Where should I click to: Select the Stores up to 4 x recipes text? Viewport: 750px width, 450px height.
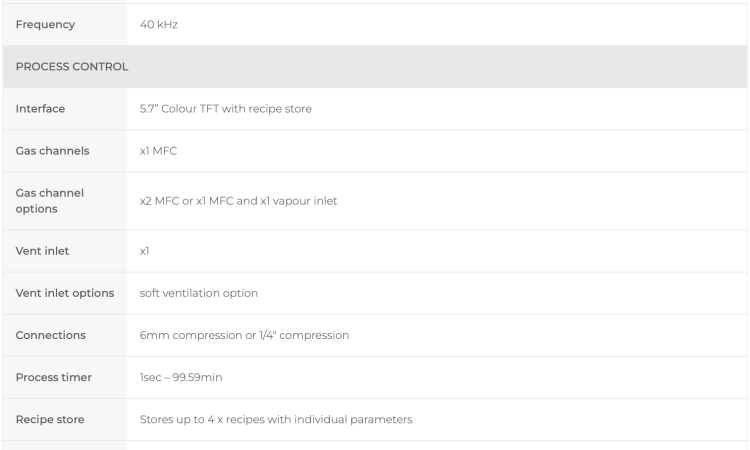tap(276, 419)
